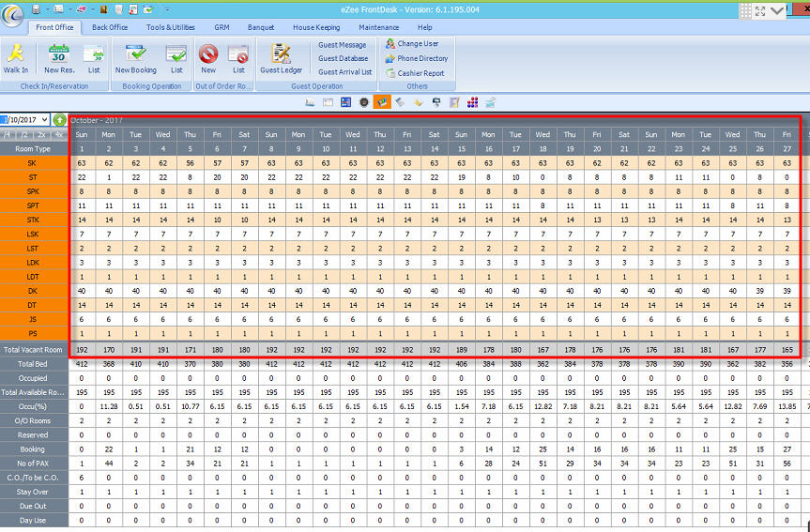Click the Room Type column header
The width and height of the screenshot is (810, 532).
coord(33,149)
